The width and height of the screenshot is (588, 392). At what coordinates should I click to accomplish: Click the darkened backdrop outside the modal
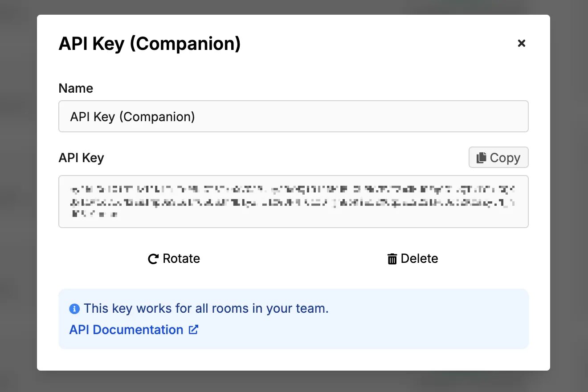tap(18, 196)
